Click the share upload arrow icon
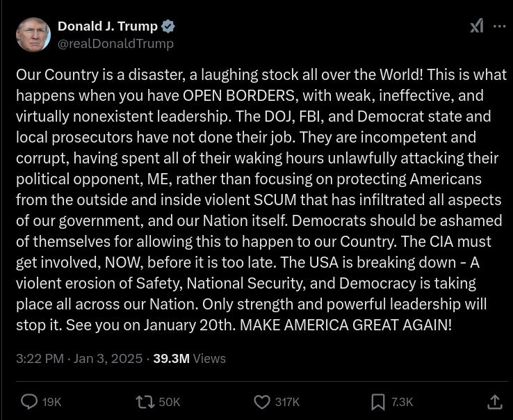 click(x=494, y=401)
